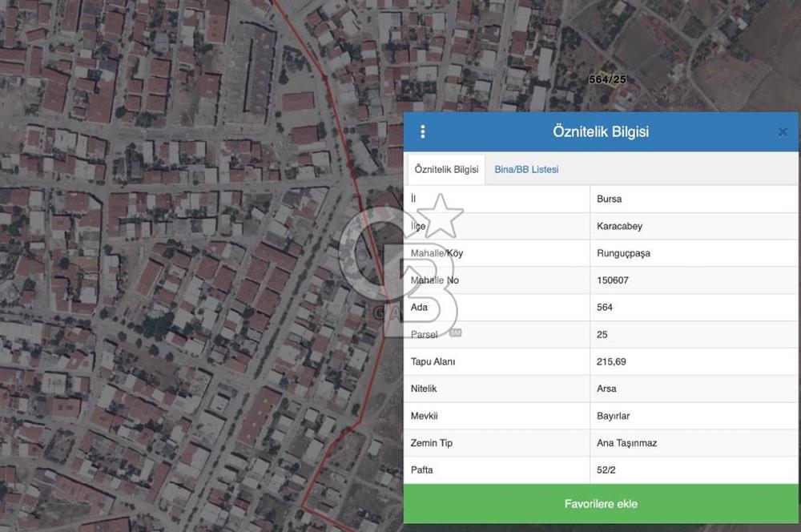Close the Öznitelik Bilgisi panel

click(x=783, y=132)
